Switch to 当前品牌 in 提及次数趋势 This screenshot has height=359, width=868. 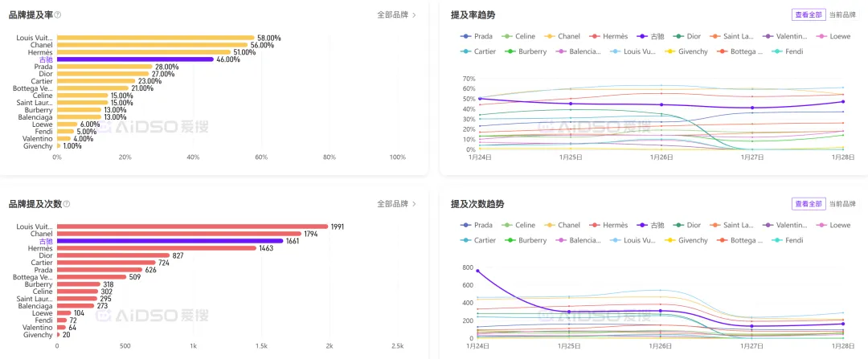842,204
